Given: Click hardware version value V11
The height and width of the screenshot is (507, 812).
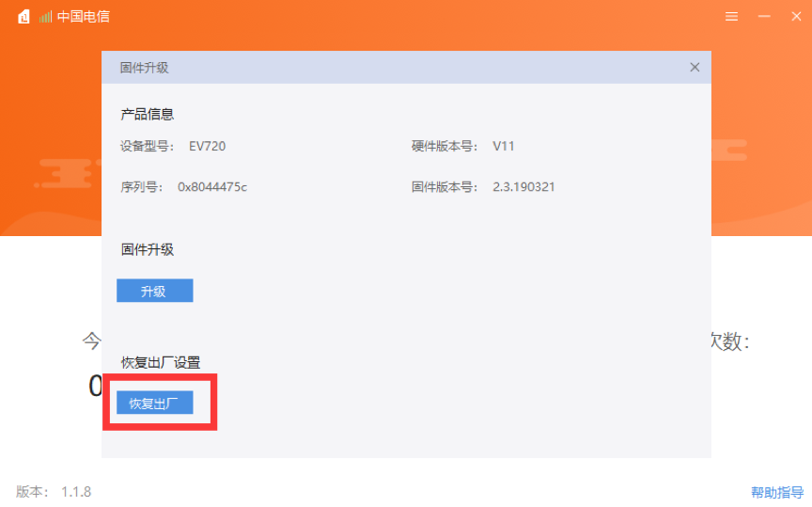Looking at the screenshot, I should coord(503,146).
